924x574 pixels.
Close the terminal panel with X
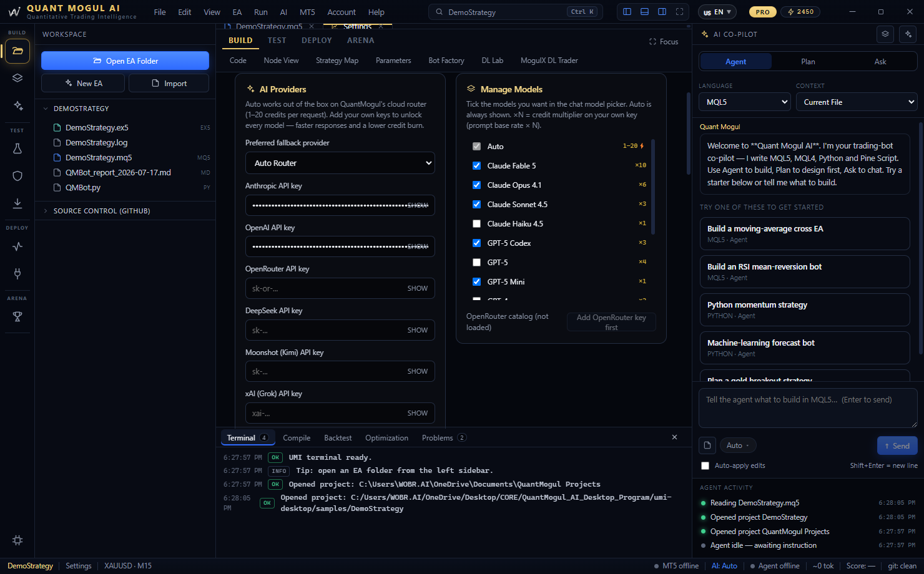[674, 437]
